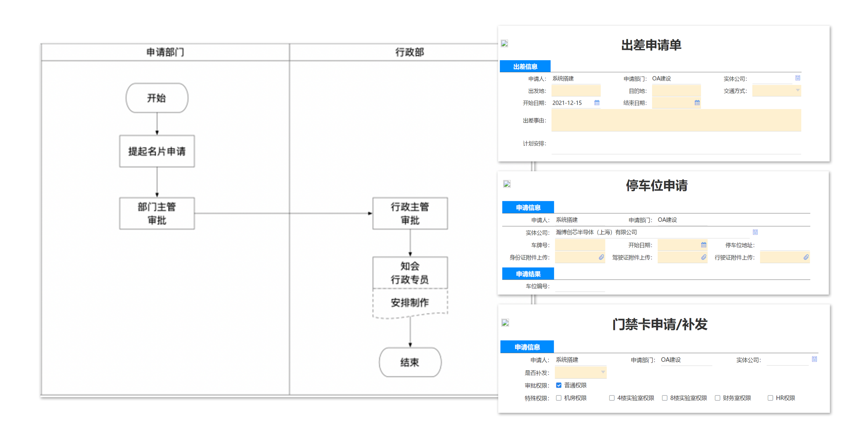Image resolution: width=868 pixels, height=433 pixels.
Task: Click the date value 2021-12-15
Action: 567,103
